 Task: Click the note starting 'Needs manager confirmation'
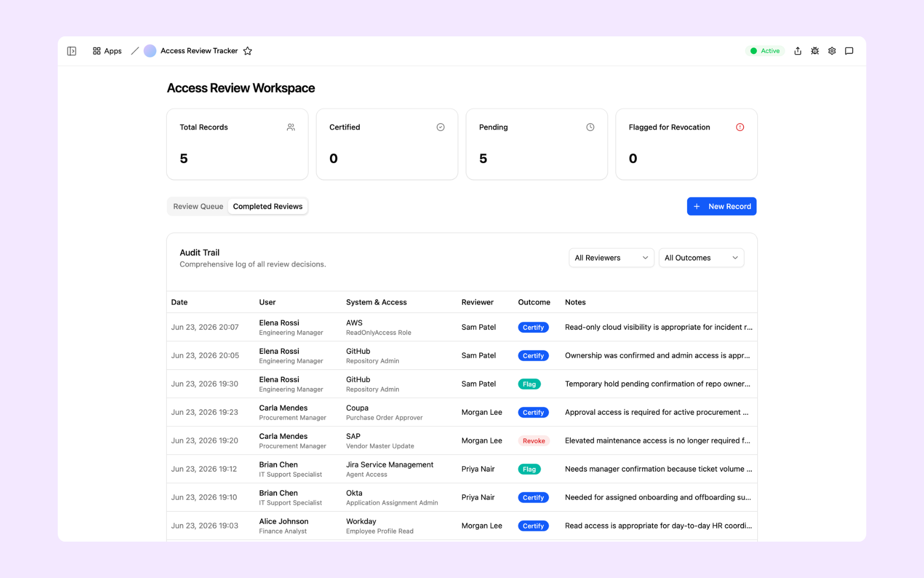coord(659,469)
